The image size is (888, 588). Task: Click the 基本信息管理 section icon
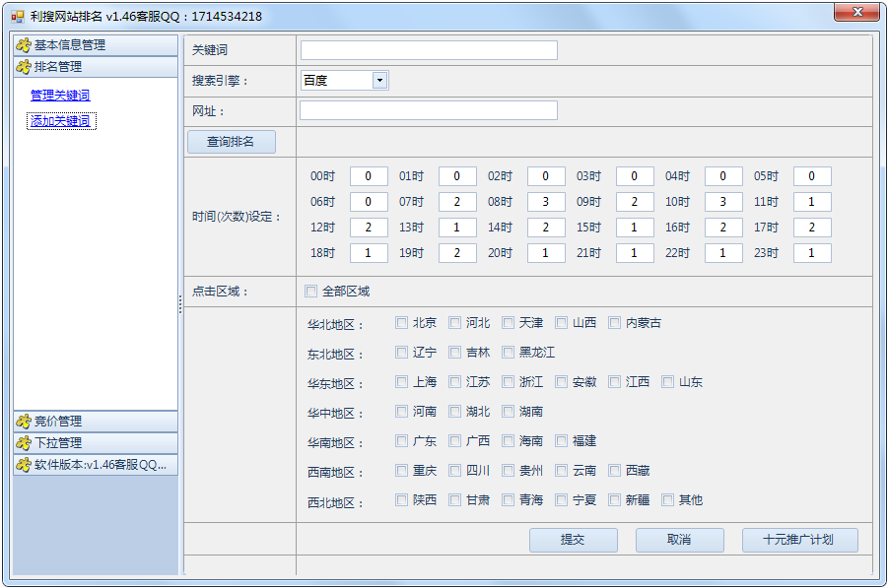pos(24,45)
